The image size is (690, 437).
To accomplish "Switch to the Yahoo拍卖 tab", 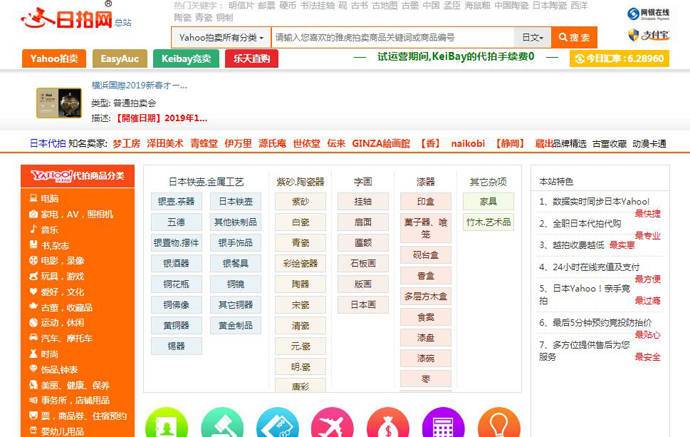I will pos(54,59).
